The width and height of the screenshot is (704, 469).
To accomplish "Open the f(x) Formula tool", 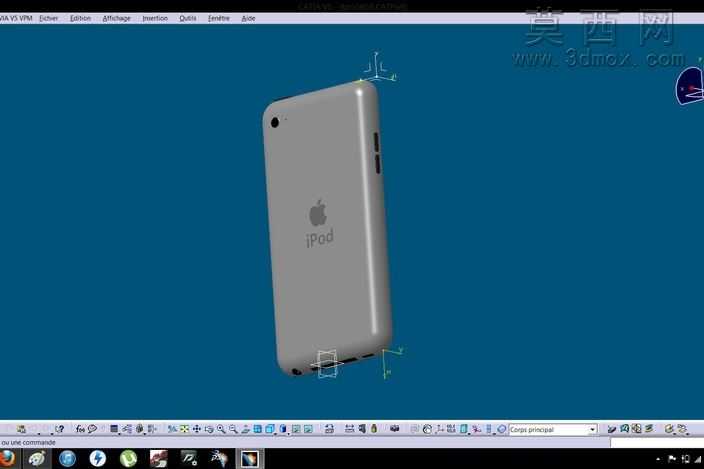I will [80, 429].
